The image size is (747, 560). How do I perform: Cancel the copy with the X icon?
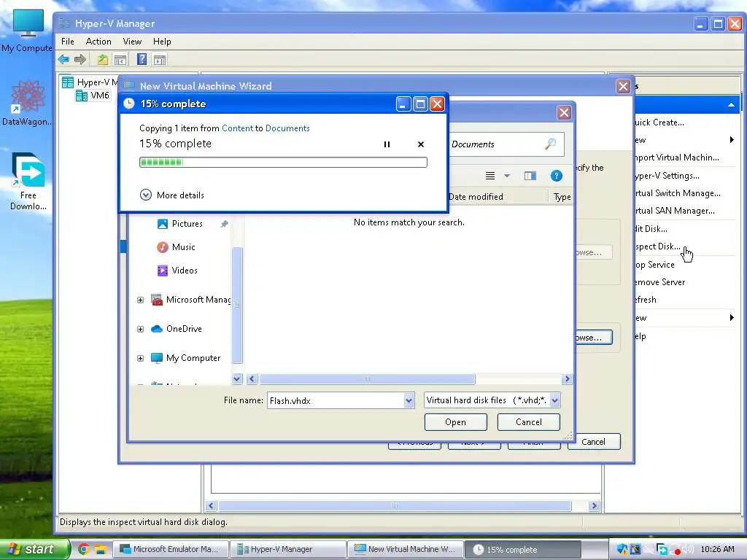[421, 144]
